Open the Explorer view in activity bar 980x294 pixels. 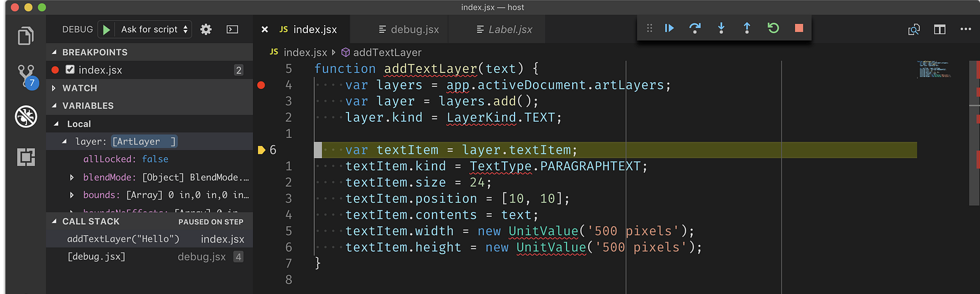(x=26, y=36)
